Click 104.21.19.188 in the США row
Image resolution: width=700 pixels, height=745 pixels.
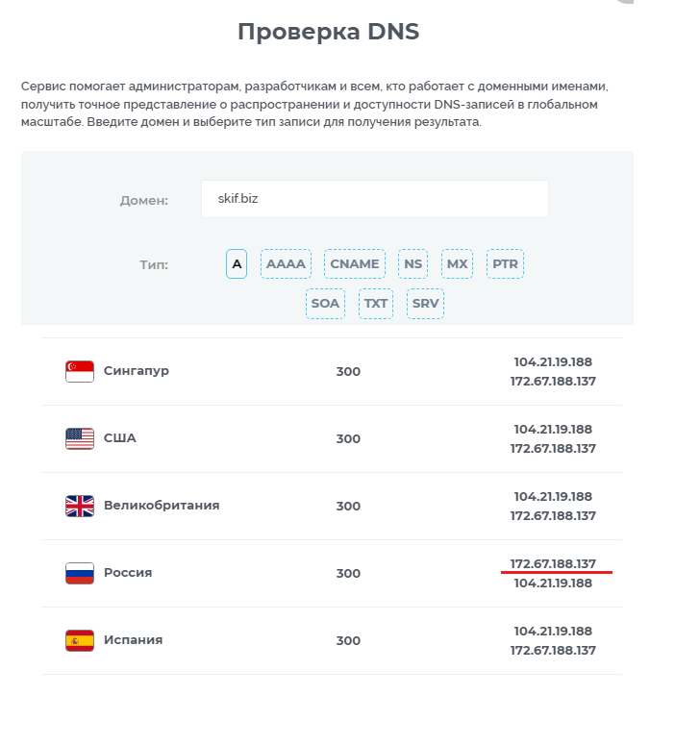553,430
